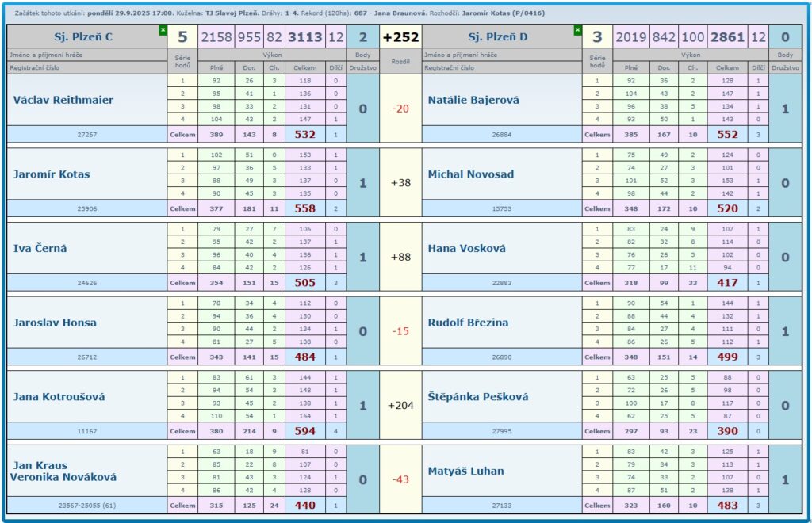
Task: Click the Rozdíl column header
Action: tap(400, 61)
